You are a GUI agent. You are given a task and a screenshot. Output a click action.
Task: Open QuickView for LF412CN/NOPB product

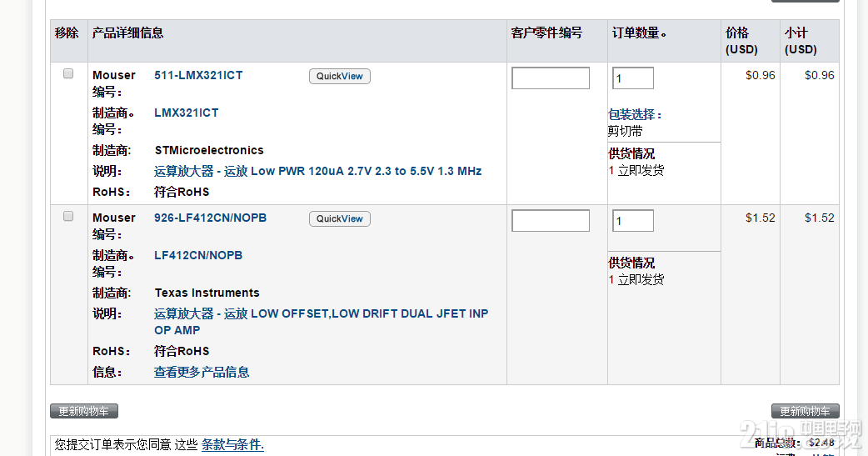coord(340,219)
